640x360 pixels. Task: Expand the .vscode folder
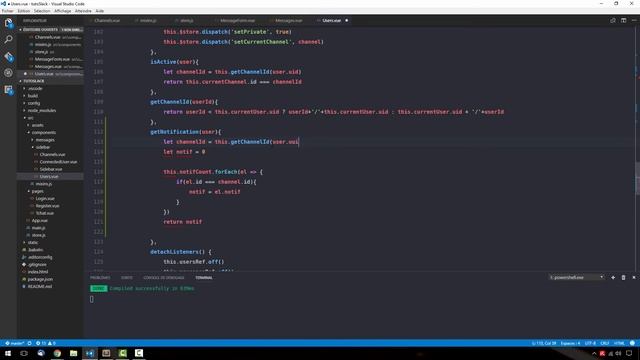35,89
